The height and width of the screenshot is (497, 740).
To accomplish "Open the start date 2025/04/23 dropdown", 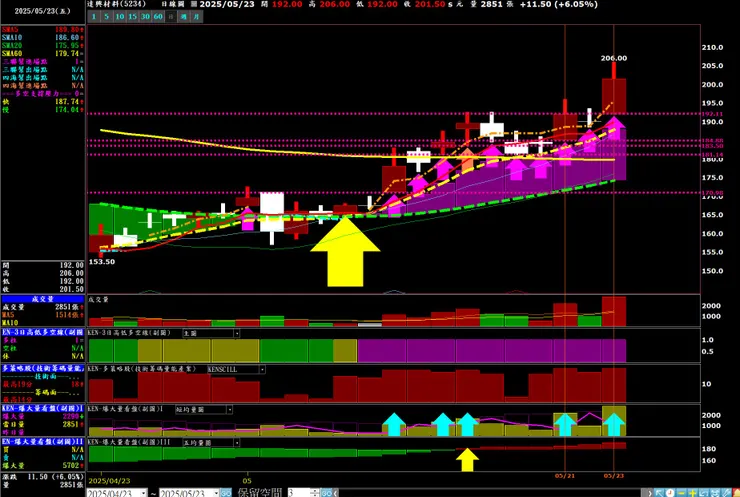I will tap(144, 493).
